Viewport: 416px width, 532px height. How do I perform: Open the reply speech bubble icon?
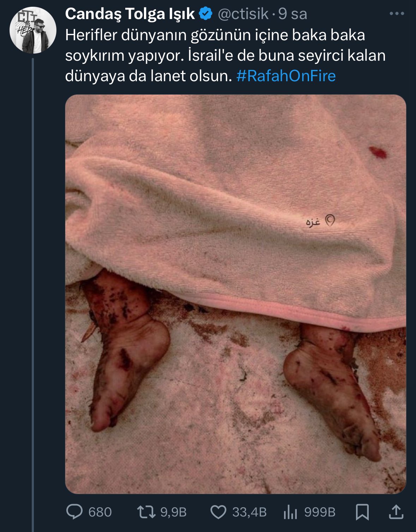[74, 512]
